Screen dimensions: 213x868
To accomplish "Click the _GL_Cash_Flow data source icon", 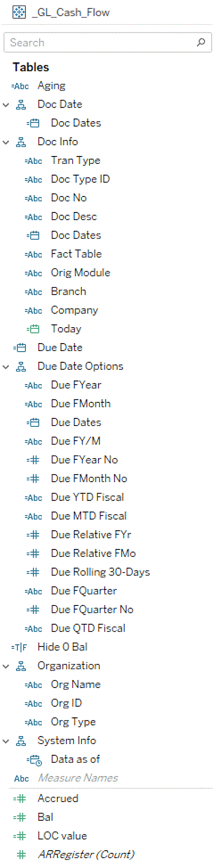I will click(19, 12).
